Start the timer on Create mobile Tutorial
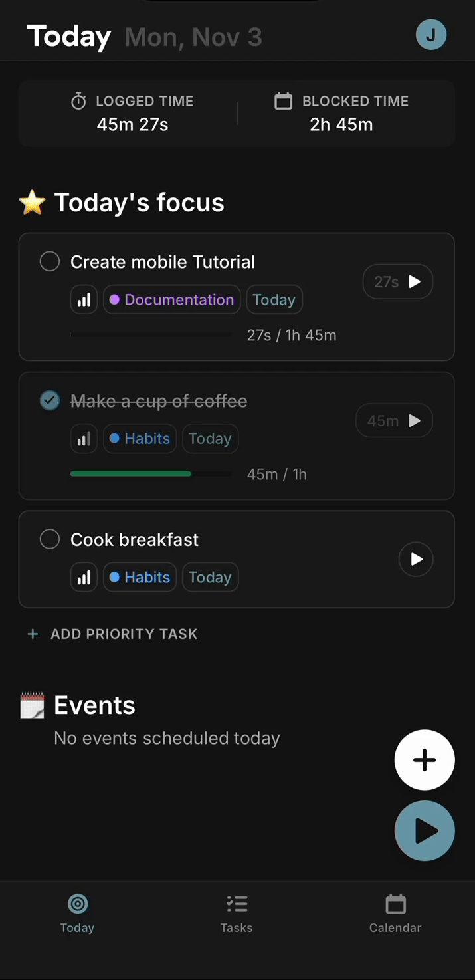Viewport: 475px width, 980px height. point(414,282)
